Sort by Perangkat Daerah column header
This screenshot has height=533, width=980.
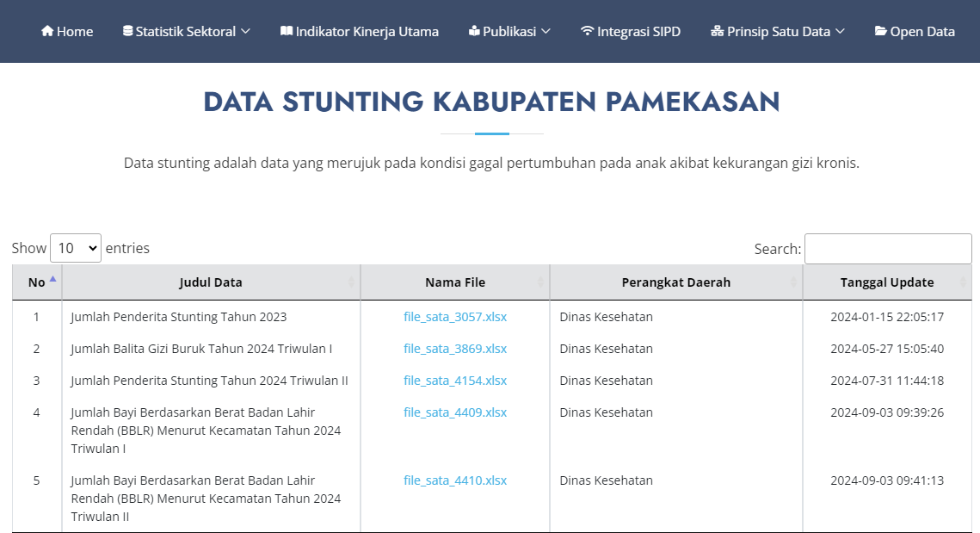[676, 282]
